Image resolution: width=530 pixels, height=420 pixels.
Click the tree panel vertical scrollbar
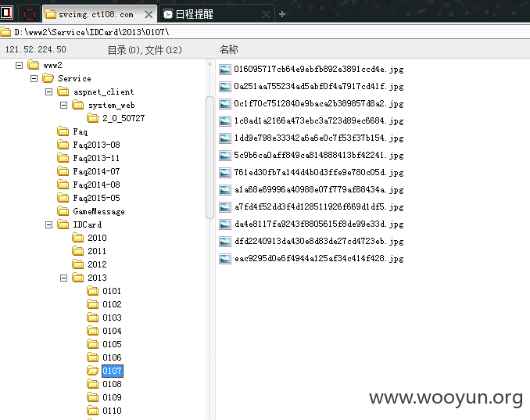(209, 157)
